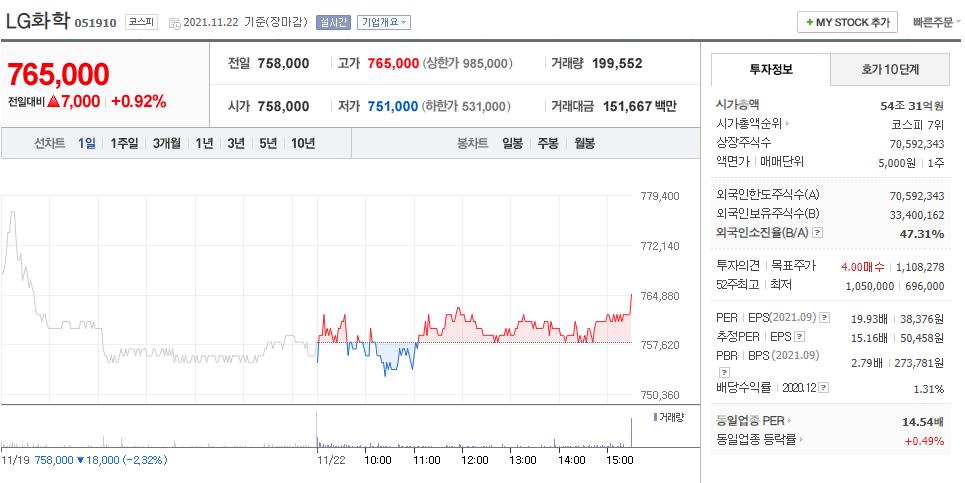This screenshot has width=965, height=483.
Task: Click the 52주최고 1,050,000 value
Action: pyautogui.click(x=870, y=286)
